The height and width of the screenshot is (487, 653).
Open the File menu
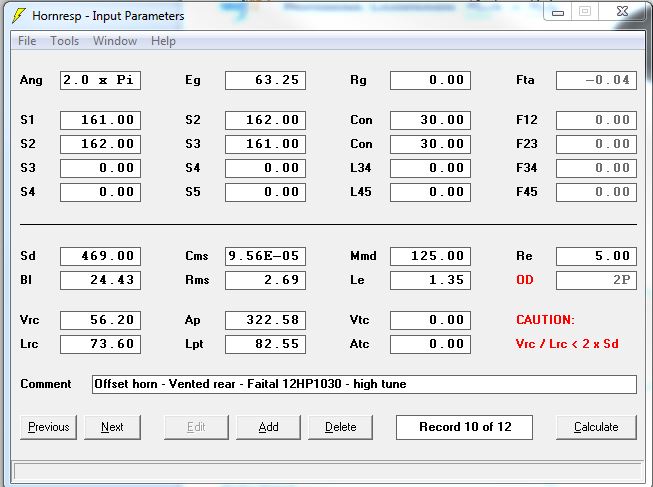coord(27,41)
